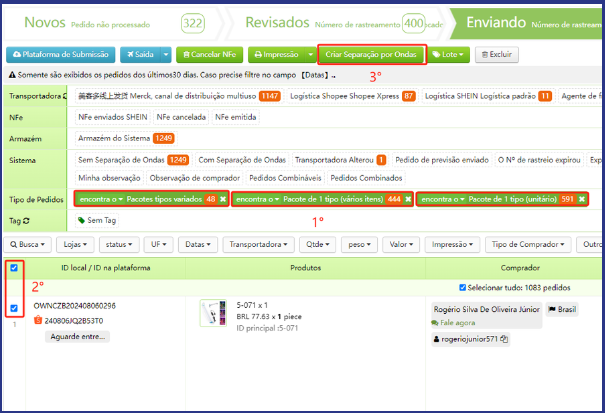Remove the Pacote de 1 tipo (unitário) filter
This screenshot has height=413, width=605.
(x=580, y=199)
